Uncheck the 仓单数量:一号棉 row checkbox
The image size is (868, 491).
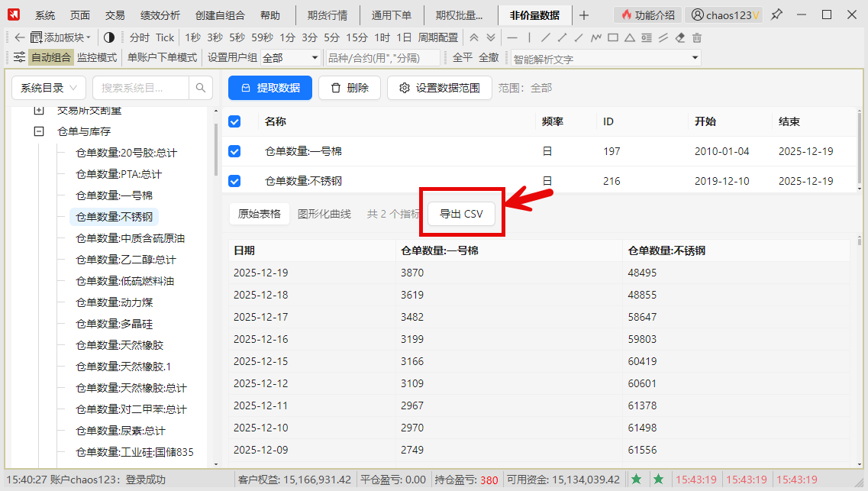point(234,151)
